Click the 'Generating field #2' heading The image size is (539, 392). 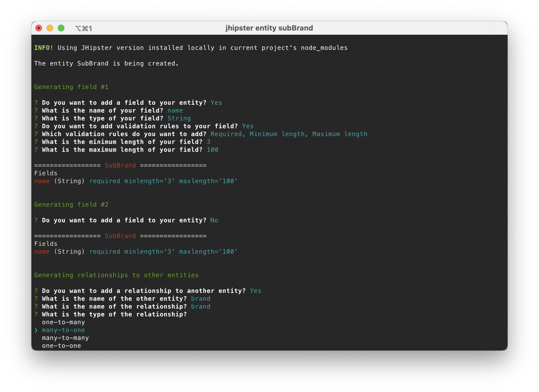point(71,205)
